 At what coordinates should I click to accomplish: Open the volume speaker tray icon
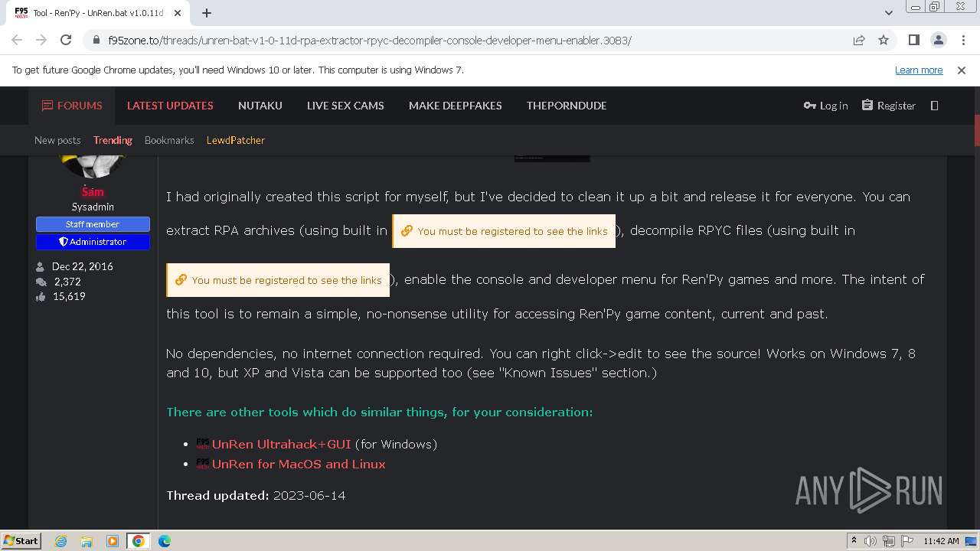pos(871,541)
